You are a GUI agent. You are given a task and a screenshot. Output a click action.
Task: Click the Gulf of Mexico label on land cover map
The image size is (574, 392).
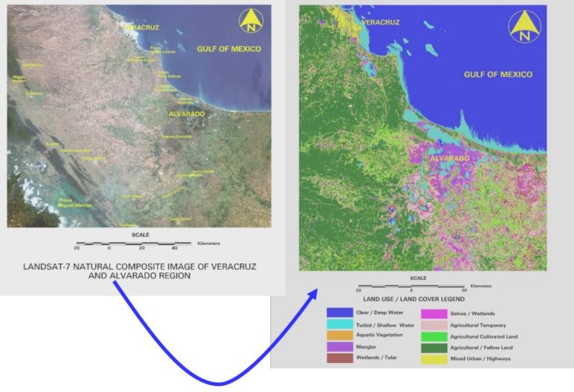[498, 75]
